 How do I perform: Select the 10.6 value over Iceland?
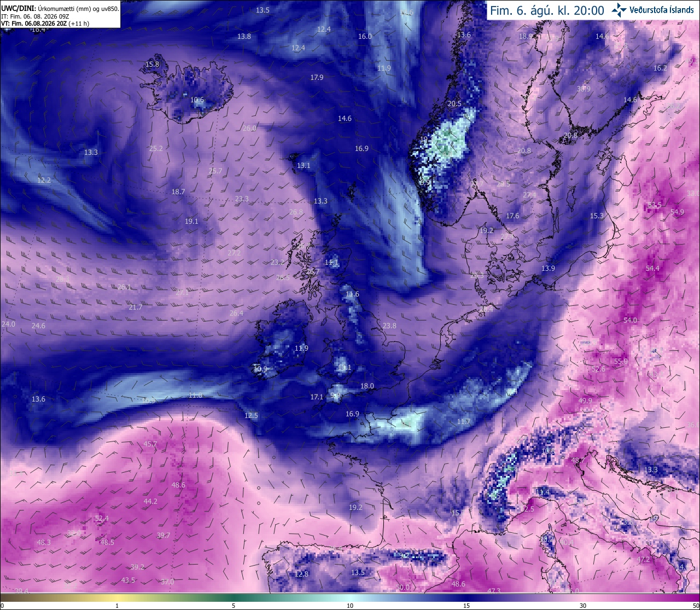197,100
